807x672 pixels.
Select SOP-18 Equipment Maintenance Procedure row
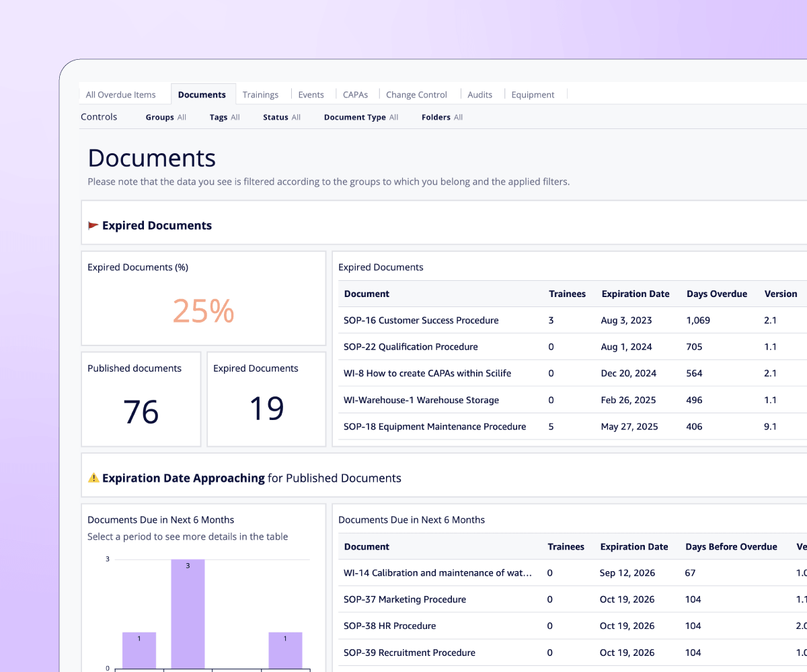pos(572,427)
